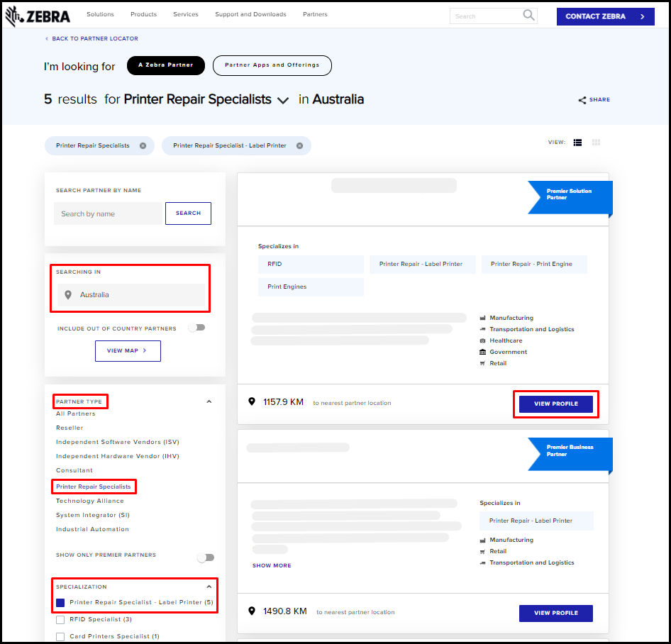Viewport: 671px width, 644px height.
Task: Switch to grid view of results
Action: tap(596, 142)
